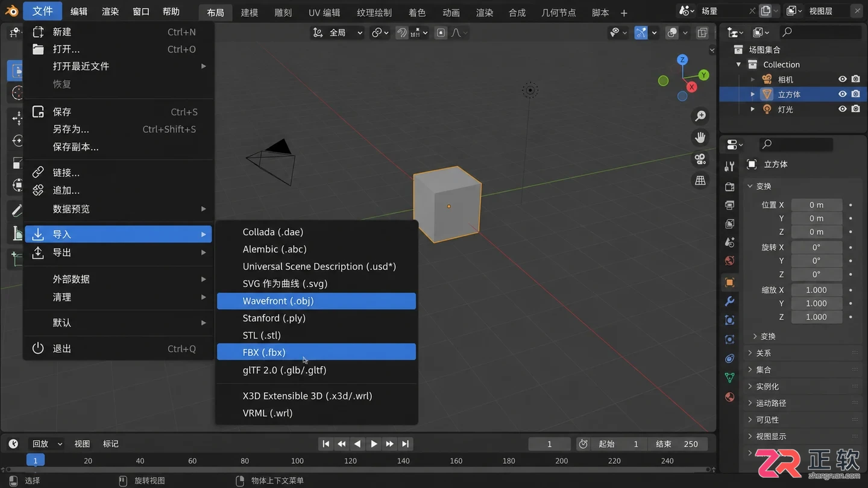This screenshot has height=488, width=868.
Task: Click the viewport zoom magnifier gizmo
Action: click(700, 116)
